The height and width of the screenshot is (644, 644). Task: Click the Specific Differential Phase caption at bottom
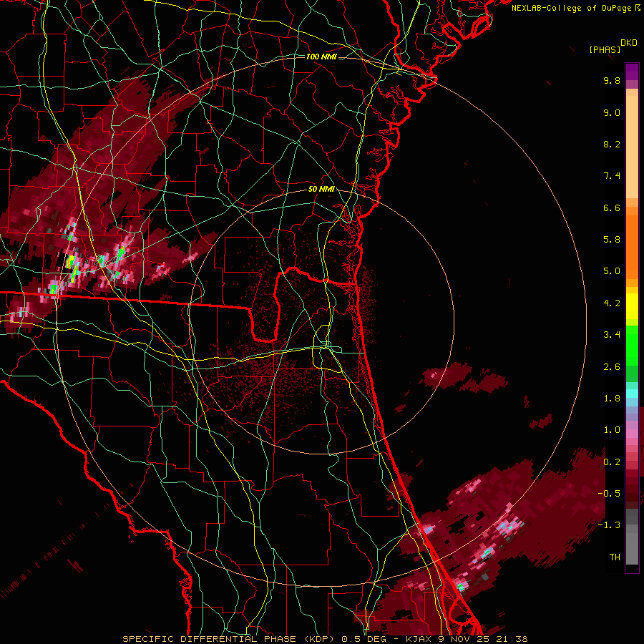[x=325, y=639]
